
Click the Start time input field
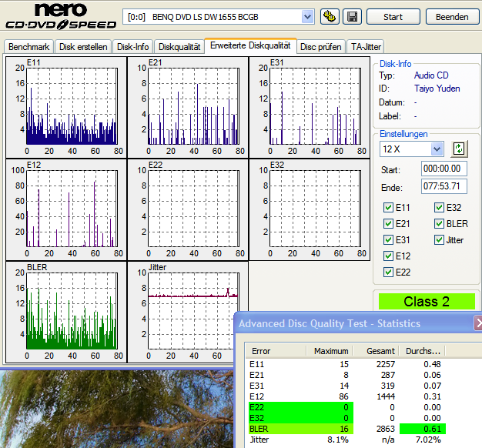tap(444, 169)
